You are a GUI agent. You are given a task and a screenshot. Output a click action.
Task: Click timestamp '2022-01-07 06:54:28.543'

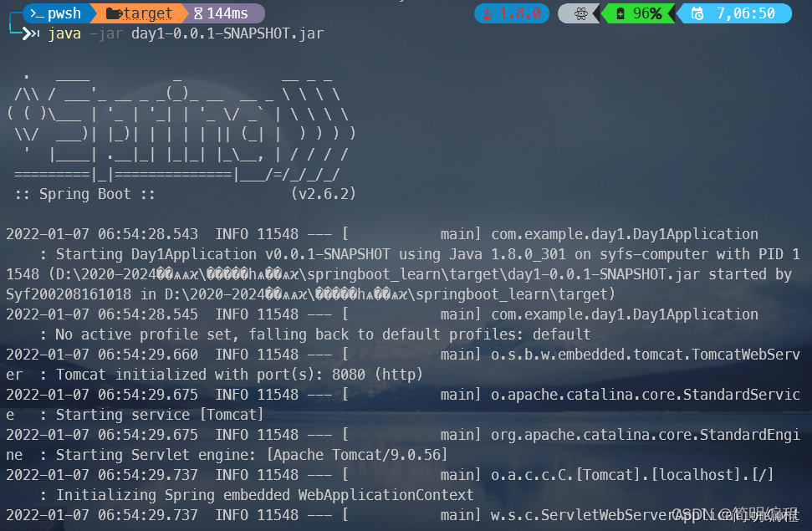[x=102, y=234]
